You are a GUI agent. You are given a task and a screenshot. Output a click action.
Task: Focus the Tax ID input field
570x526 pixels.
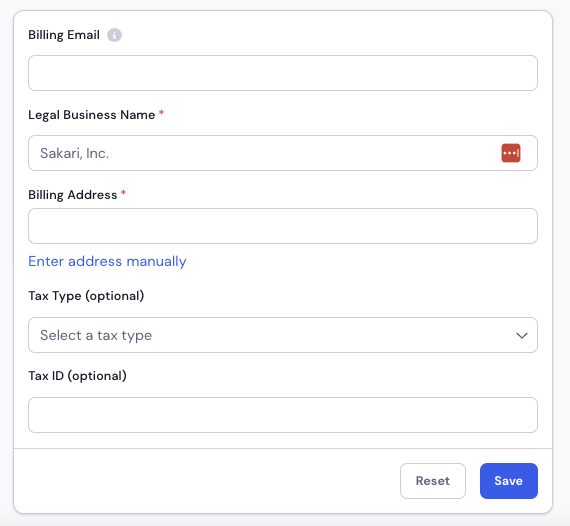click(x=283, y=415)
